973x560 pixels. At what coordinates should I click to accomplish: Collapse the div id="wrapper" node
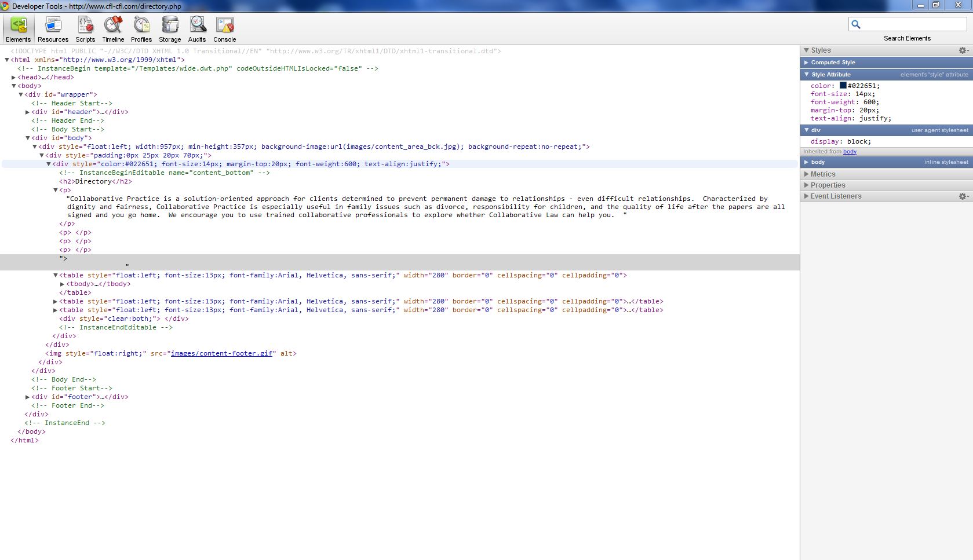[21, 94]
